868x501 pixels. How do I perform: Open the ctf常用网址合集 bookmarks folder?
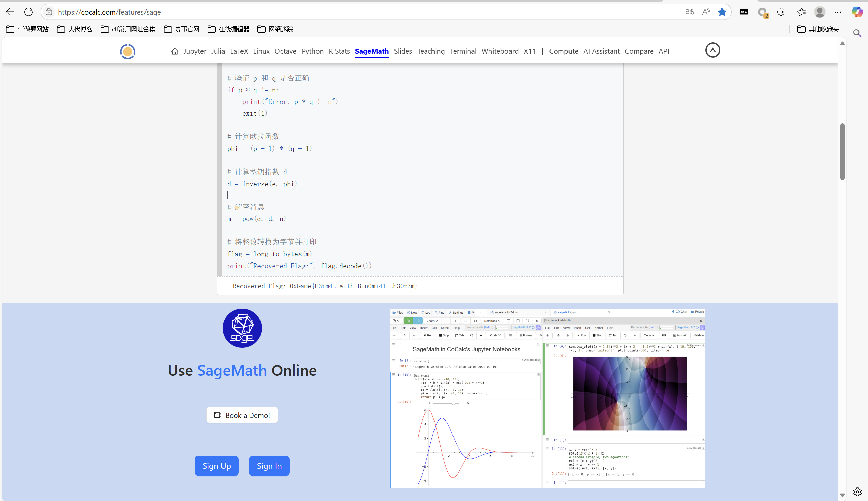pyautogui.click(x=128, y=29)
